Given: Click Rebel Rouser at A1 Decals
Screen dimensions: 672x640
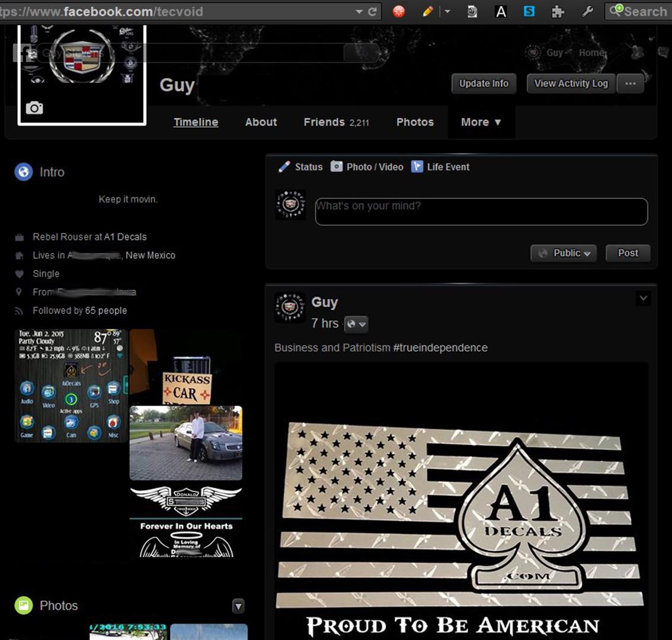Looking at the screenshot, I should (89, 236).
